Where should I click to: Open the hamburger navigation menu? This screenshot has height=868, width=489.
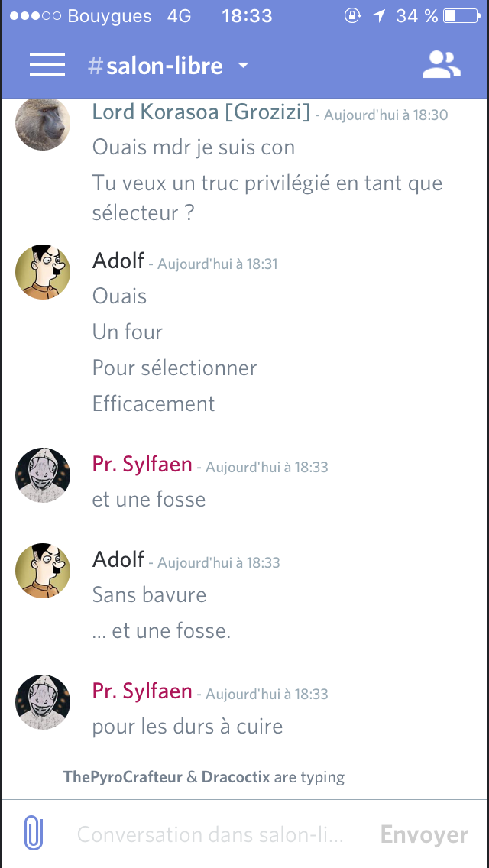[47, 65]
